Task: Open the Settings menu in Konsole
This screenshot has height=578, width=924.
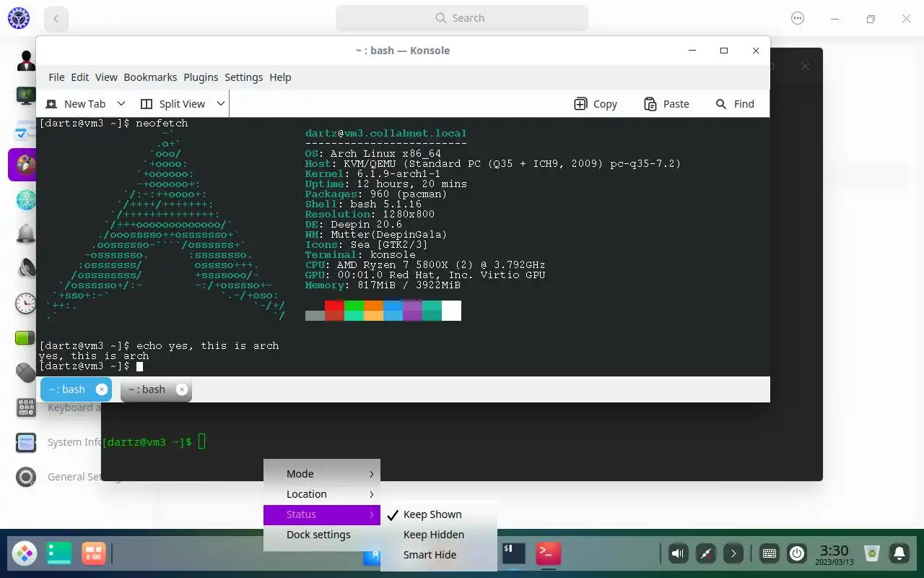Action: pos(244,77)
